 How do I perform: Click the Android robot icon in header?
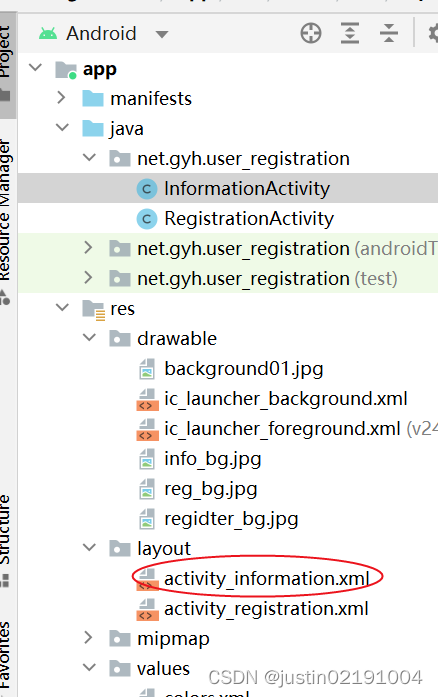point(48,34)
